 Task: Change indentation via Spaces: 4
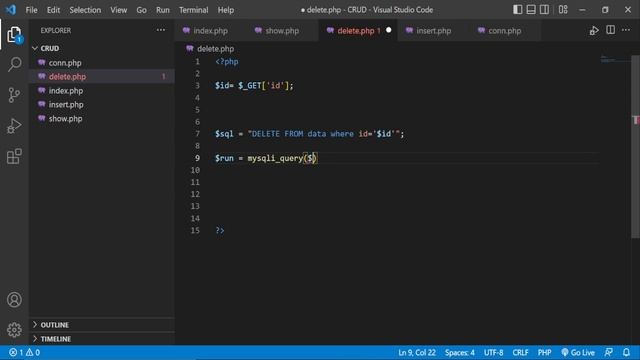tap(460, 353)
